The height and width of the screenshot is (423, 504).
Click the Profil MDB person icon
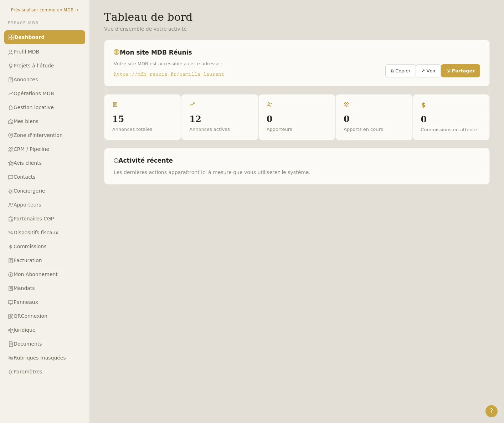pyautogui.click(x=11, y=52)
